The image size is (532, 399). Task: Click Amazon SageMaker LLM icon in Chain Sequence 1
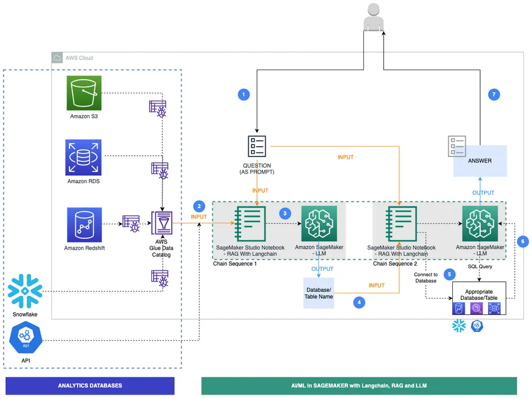318,224
